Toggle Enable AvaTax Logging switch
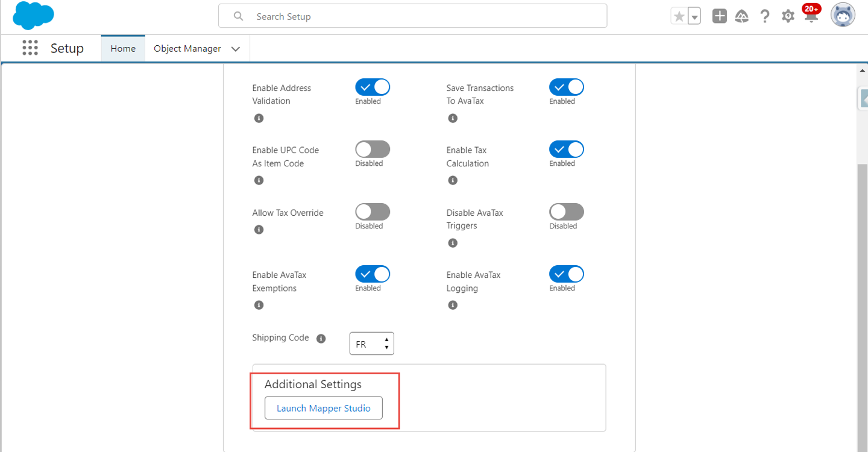The image size is (868, 452). (x=567, y=274)
